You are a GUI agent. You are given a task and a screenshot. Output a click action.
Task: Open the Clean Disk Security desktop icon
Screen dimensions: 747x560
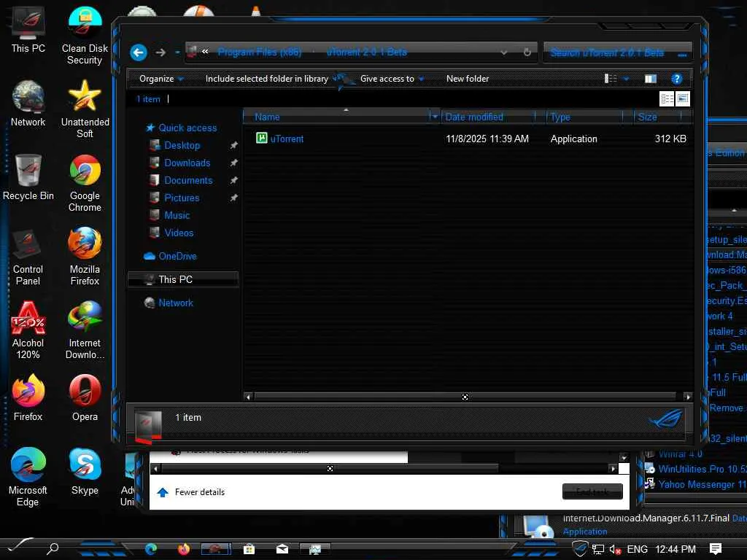tap(85, 36)
